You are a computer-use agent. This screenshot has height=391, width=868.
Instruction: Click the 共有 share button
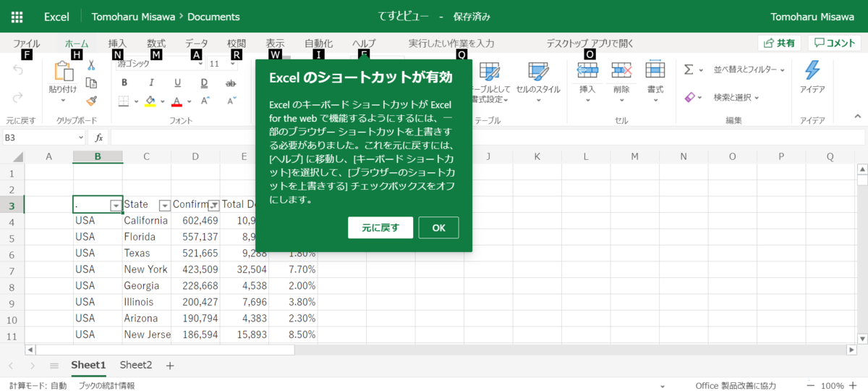[779, 43]
